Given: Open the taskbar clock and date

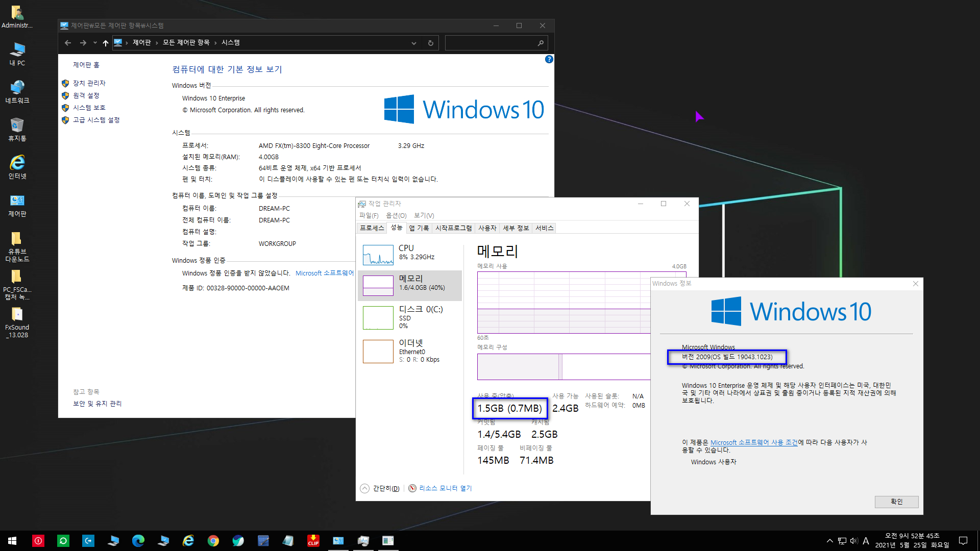Looking at the screenshot, I should point(912,541).
